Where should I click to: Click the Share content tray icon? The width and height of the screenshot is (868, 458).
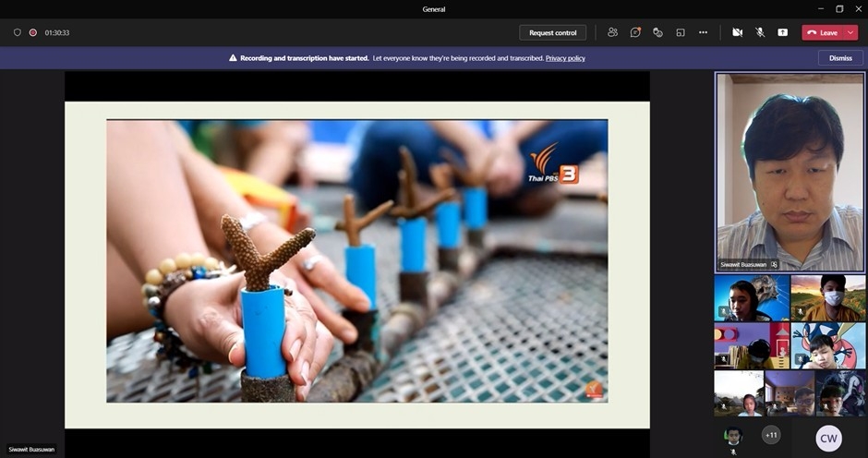click(x=782, y=32)
